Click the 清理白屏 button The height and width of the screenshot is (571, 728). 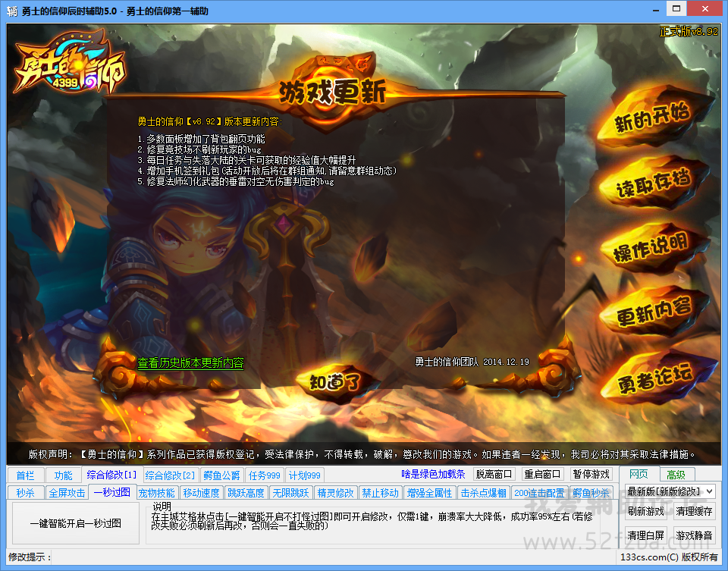pos(645,535)
